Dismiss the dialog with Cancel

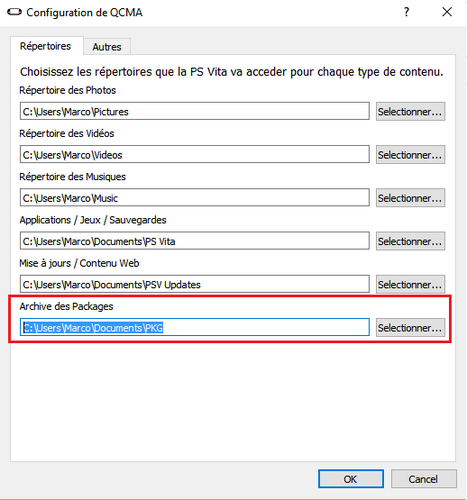(x=423, y=479)
